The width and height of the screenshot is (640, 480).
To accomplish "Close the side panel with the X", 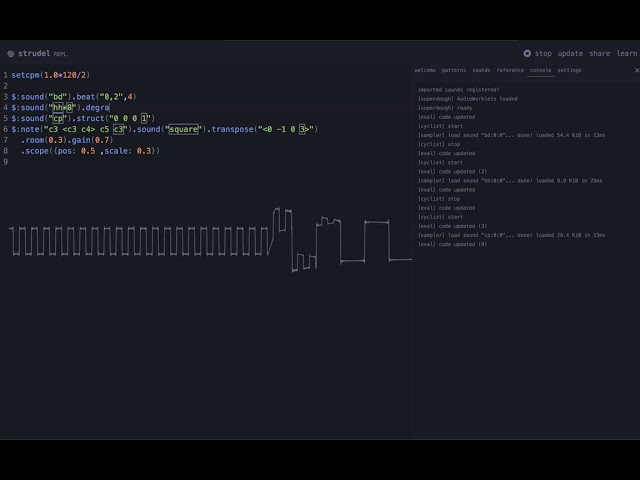I will click(x=637, y=70).
